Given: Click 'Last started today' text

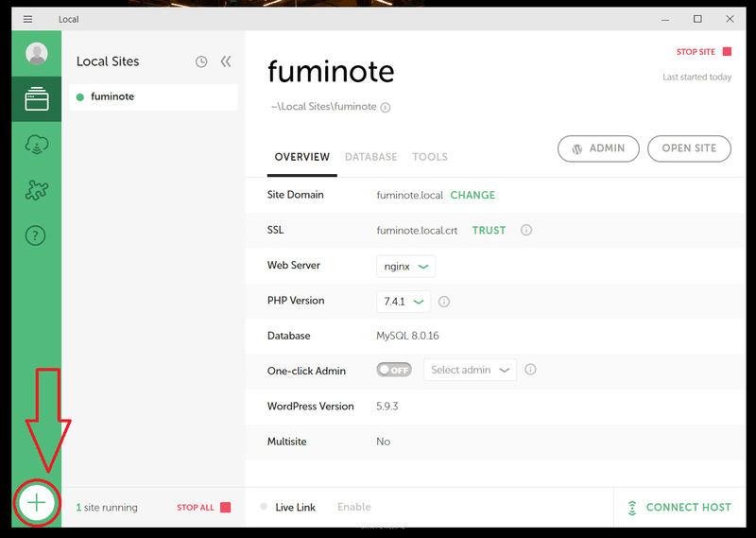Looking at the screenshot, I should pos(696,77).
